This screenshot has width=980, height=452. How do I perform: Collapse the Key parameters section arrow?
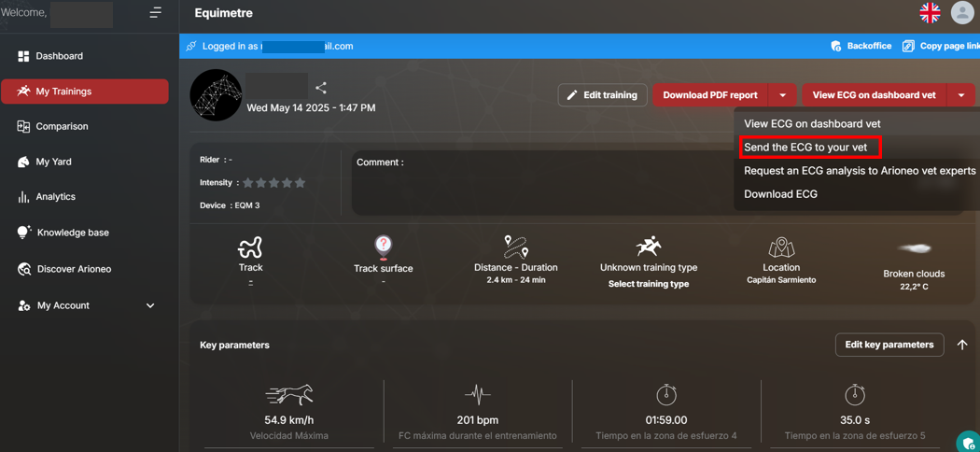(x=962, y=346)
